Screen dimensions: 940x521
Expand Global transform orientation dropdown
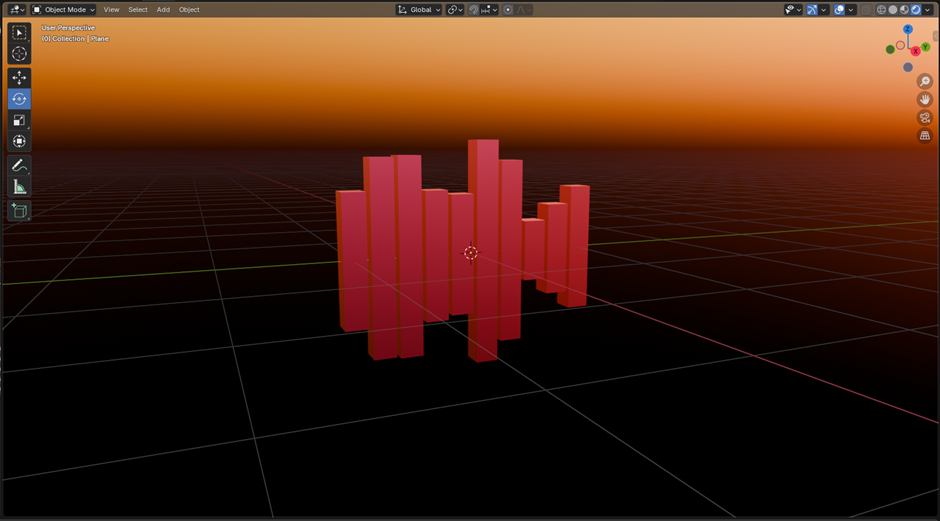(419, 10)
